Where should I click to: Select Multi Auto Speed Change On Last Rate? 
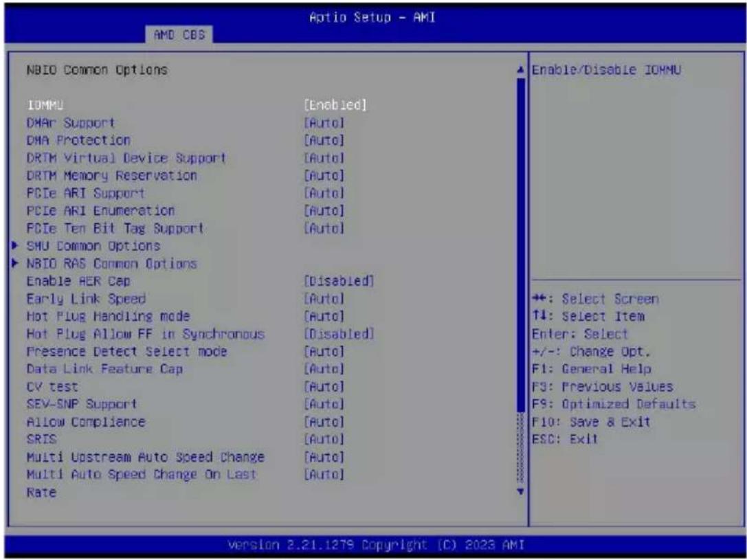tap(142, 483)
